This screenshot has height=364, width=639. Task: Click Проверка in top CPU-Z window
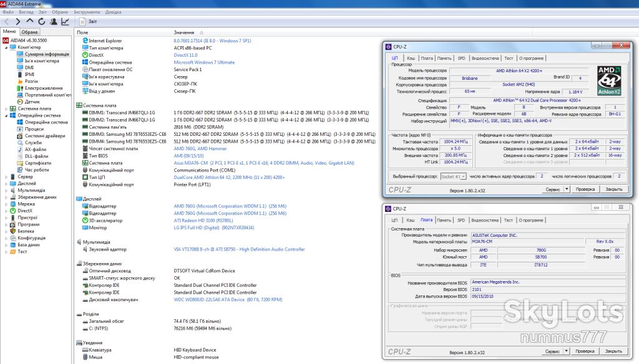coord(585,189)
